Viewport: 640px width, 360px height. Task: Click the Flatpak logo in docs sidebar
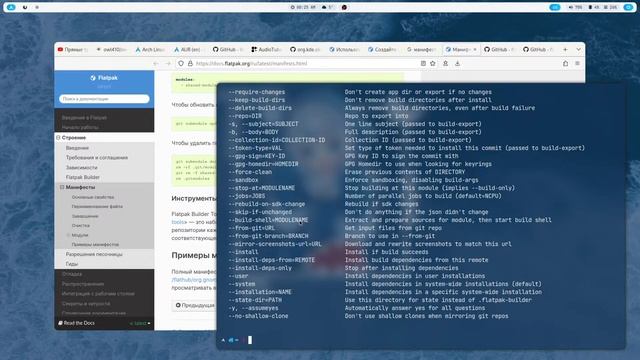pos(104,78)
